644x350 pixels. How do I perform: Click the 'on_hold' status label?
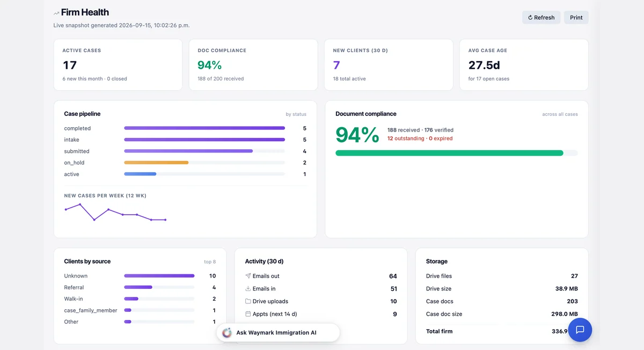click(74, 163)
